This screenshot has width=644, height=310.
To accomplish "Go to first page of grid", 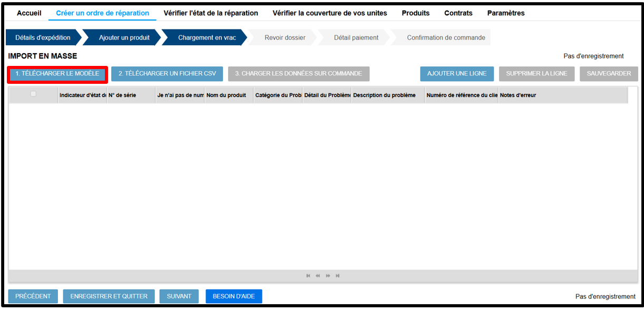I will [308, 276].
